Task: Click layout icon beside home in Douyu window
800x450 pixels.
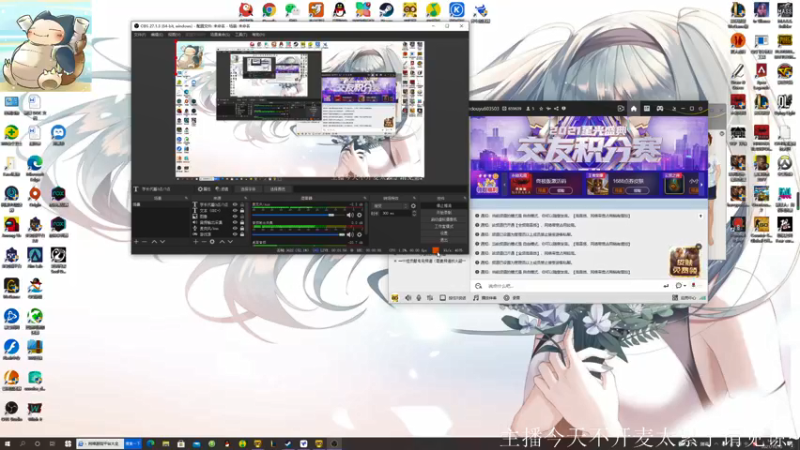Action: pyautogui.click(x=647, y=109)
